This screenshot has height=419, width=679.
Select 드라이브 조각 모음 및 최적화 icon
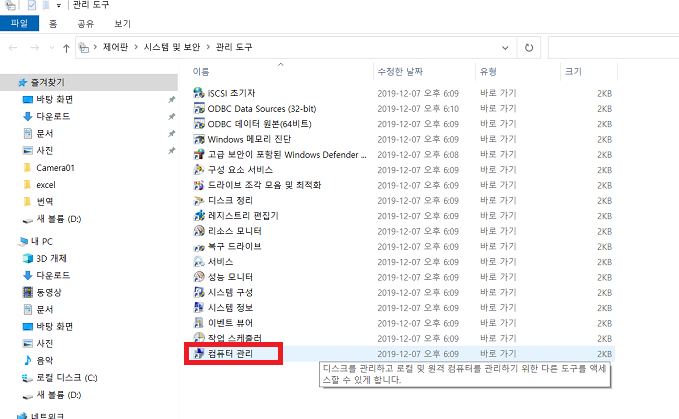199,185
